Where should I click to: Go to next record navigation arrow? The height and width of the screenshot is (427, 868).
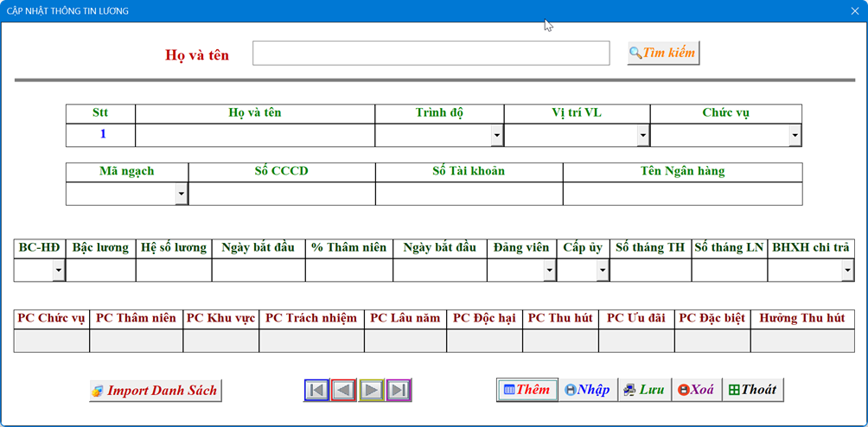[372, 390]
